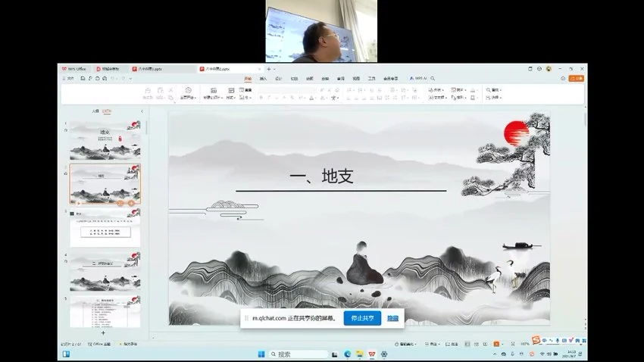Open the arrange 排列 dropdown
This screenshot has height=362, width=644.
(x=459, y=98)
